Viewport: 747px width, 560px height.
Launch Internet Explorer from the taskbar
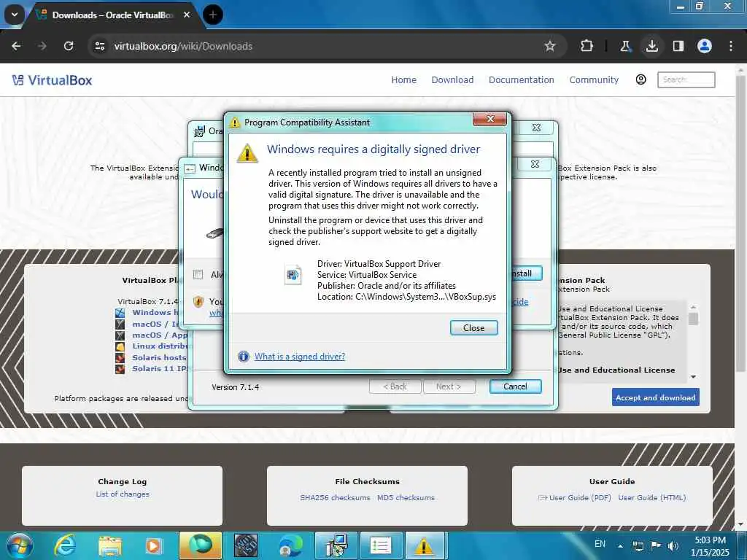click(64, 545)
